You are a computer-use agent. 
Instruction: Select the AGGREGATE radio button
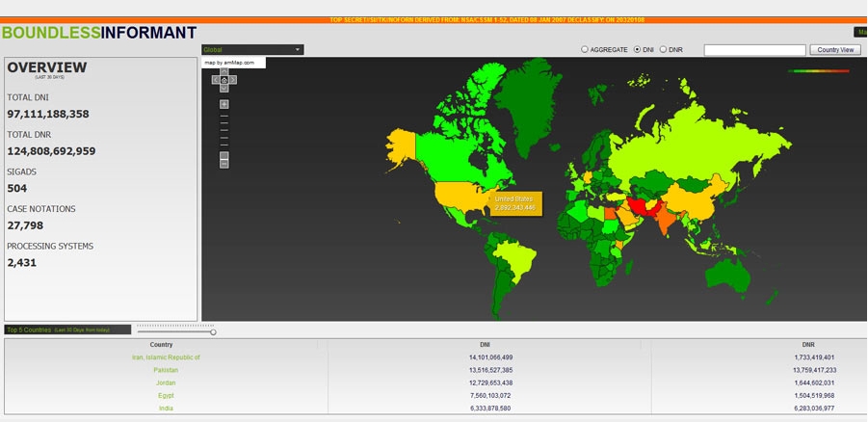584,49
